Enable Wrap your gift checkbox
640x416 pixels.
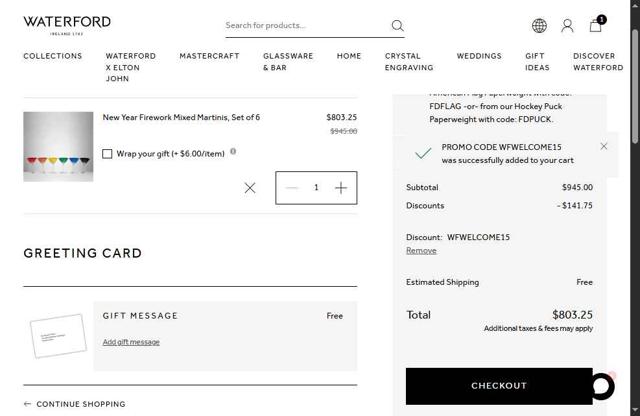pos(108,154)
